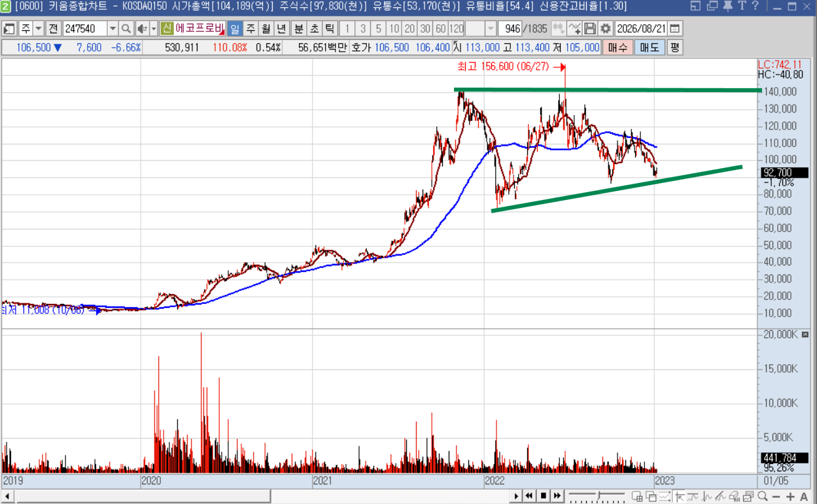This screenshot has height=504, width=817.
Task: Click the save chart floppy disk icon
Action: tap(590, 29)
